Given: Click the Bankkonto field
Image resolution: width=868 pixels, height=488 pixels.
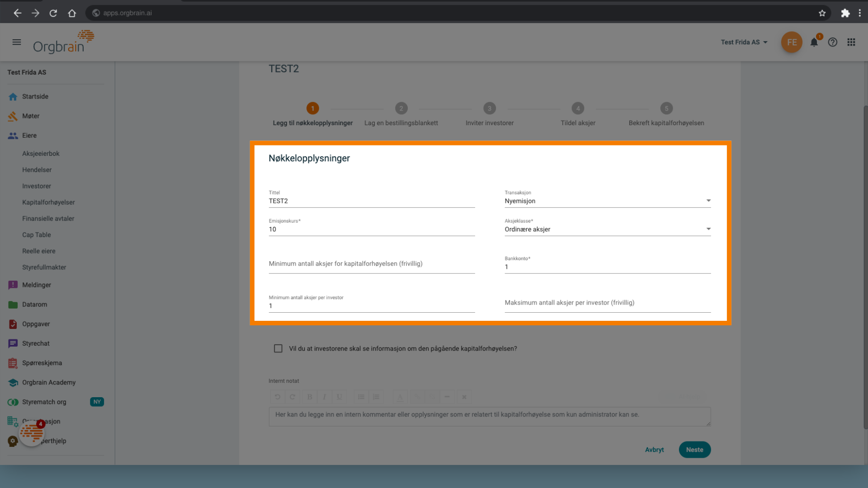Looking at the screenshot, I should (x=608, y=267).
